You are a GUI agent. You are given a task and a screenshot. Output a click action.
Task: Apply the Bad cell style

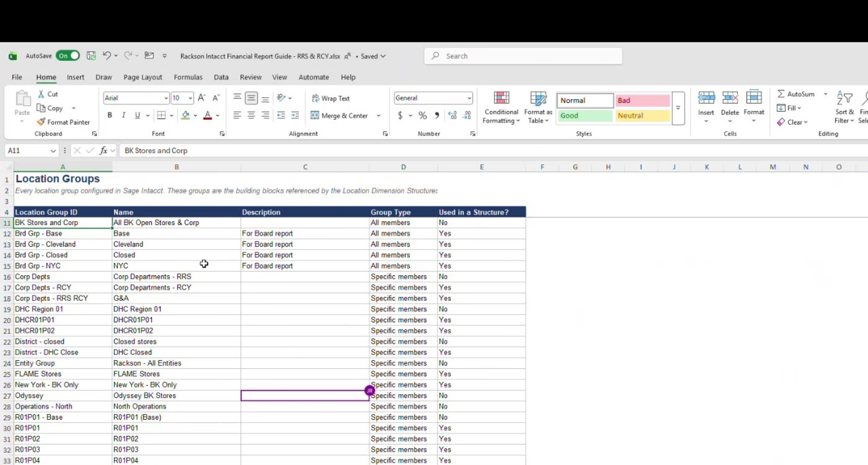tap(642, 100)
